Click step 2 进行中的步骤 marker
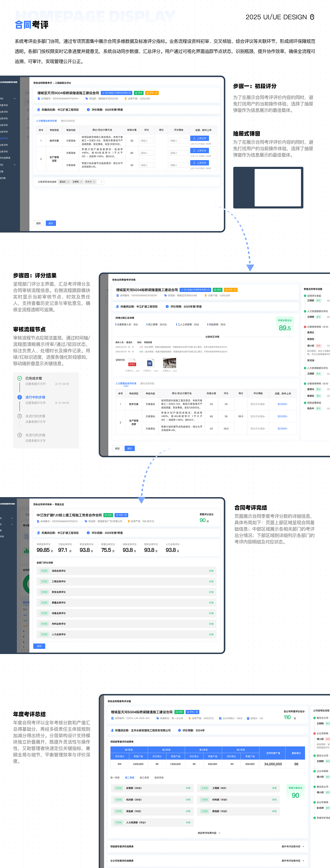The width and height of the screenshot is (330, 868). tap(20, 397)
